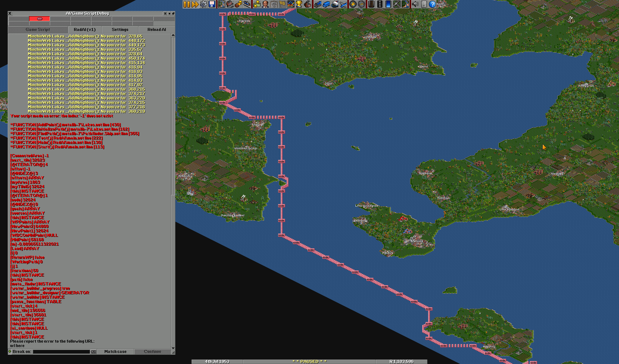Zoom in the map view
The height and width of the screenshot is (364, 619).
[x=353, y=4]
